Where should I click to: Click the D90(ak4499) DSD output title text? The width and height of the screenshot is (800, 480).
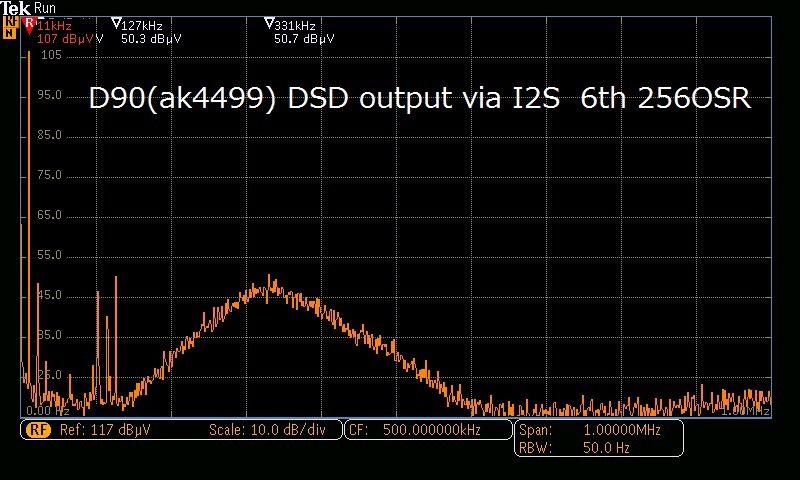click(x=419, y=98)
